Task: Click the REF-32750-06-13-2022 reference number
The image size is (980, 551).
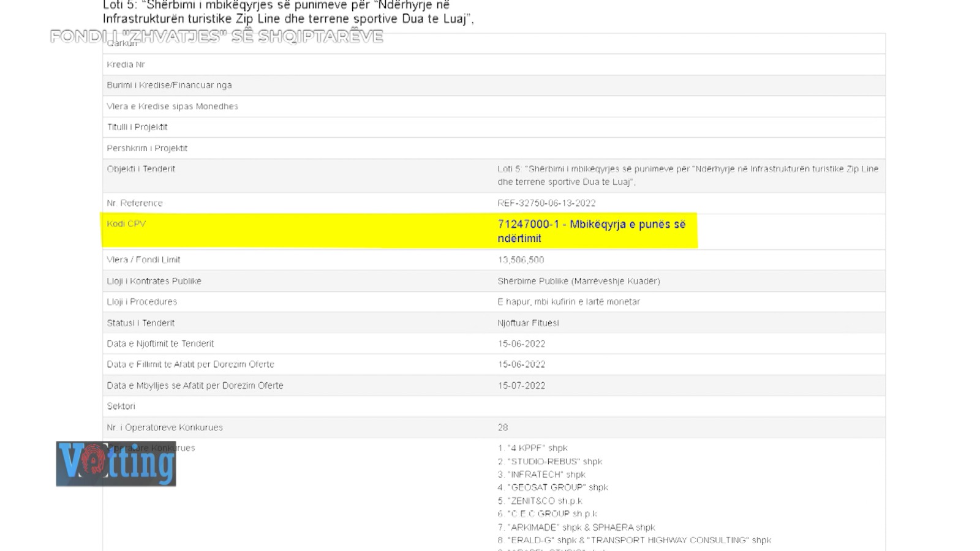Action: [546, 203]
